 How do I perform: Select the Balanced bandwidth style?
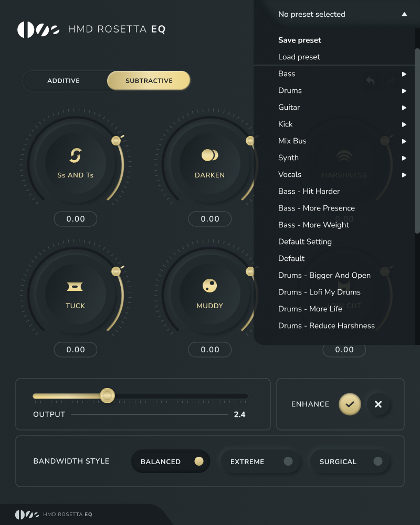[171, 461]
